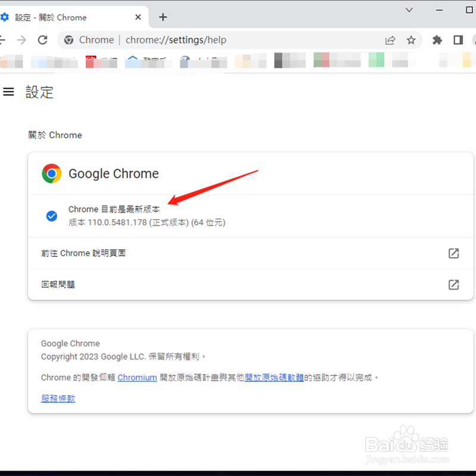Reload the page with refresh icon
The width and height of the screenshot is (476, 476).
tap(42, 40)
